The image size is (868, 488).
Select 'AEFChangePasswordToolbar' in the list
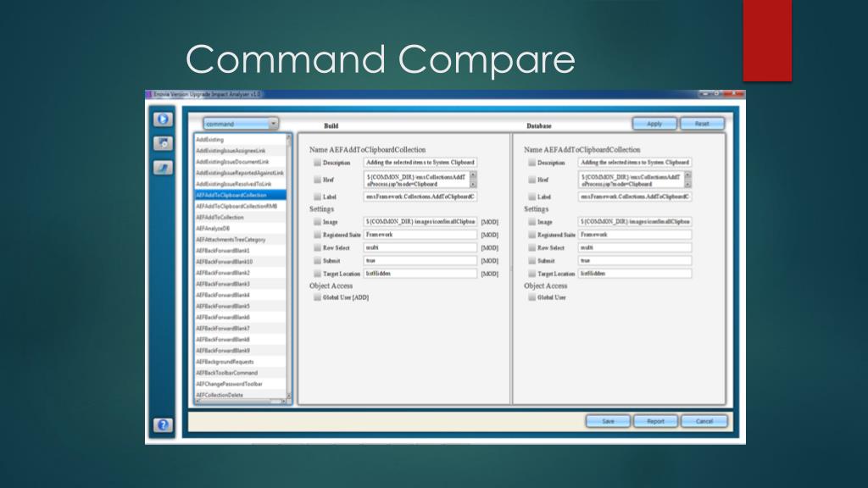pos(240,384)
